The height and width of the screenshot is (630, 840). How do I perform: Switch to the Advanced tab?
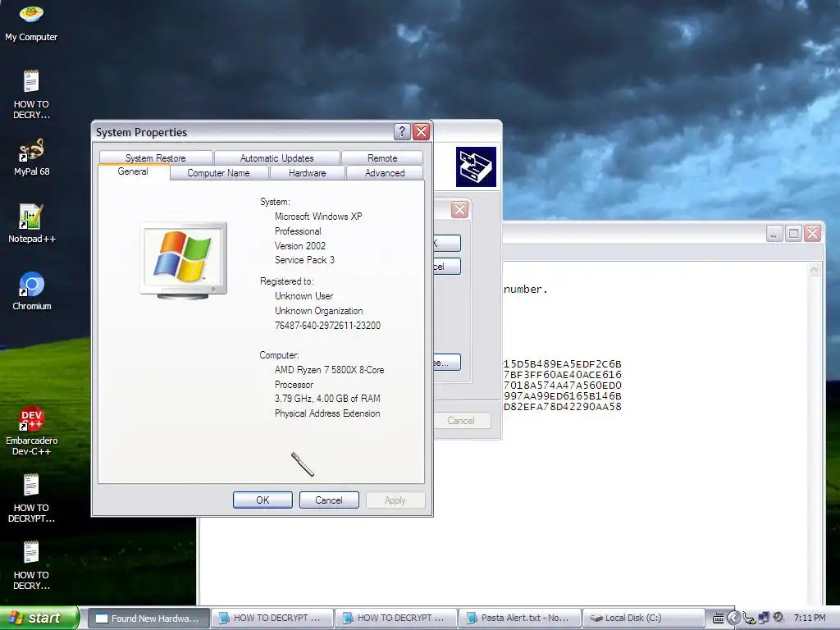385,173
